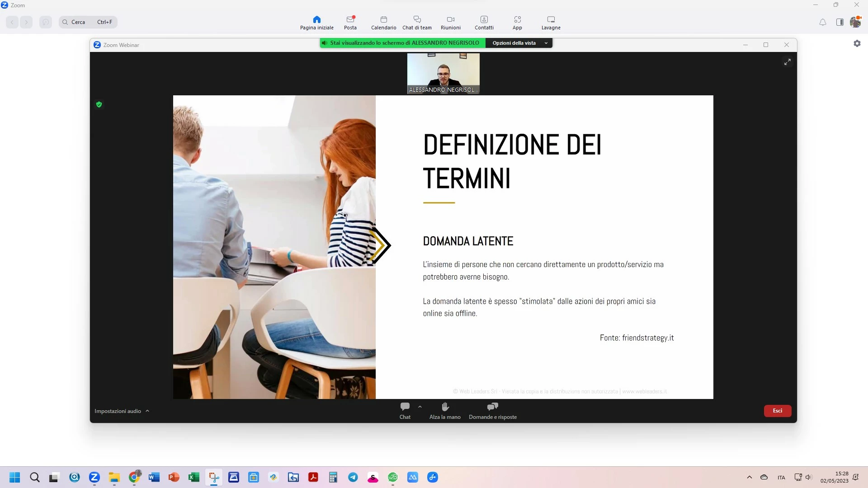The width and height of the screenshot is (868, 488).
Task: Show hidden system tray icons
Action: [x=749, y=477]
